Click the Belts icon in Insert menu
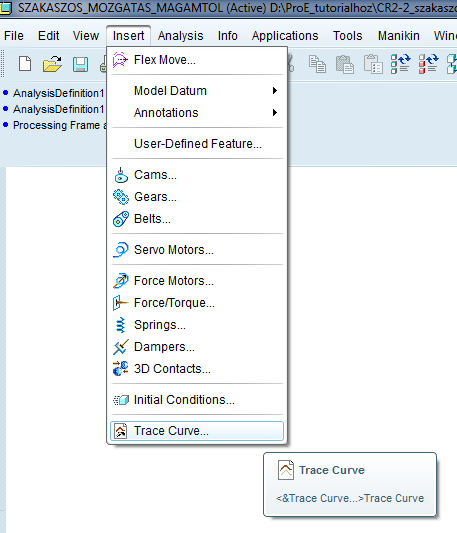This screenshot has width=457, height=533. 121,219
